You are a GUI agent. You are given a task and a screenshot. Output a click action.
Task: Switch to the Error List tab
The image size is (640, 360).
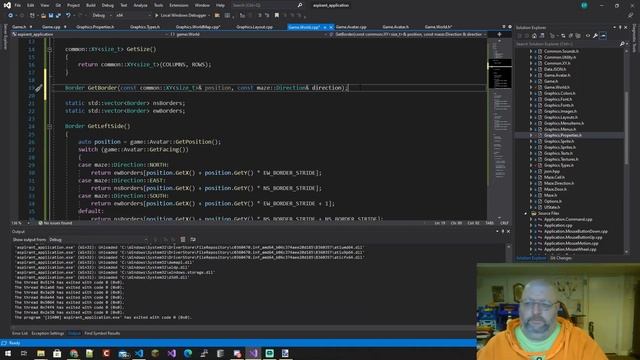pos(20,333)
